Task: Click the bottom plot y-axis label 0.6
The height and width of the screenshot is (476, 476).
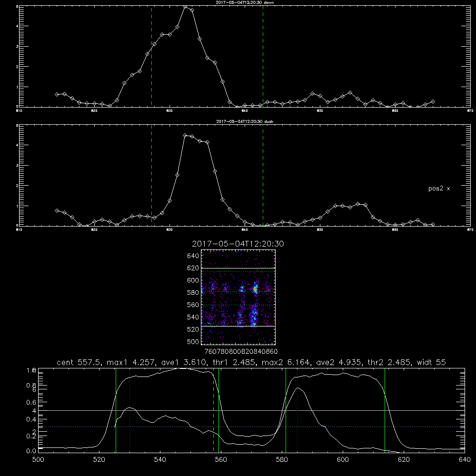Action: pos(31,402)
